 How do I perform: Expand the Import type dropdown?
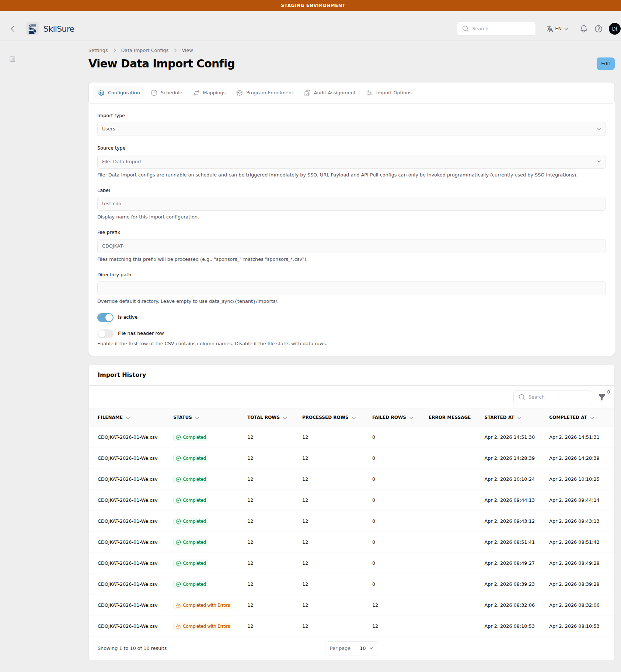tap(351, 129)
